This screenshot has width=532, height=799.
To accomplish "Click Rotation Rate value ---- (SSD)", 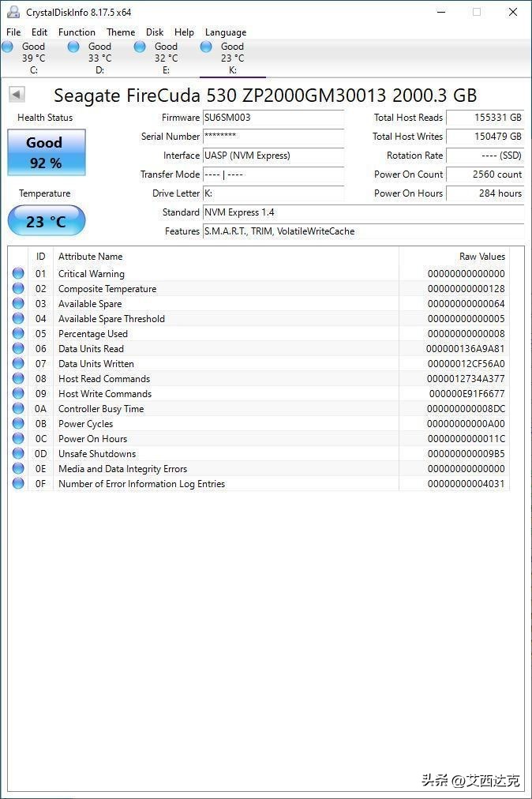I will (x=485, y=156).
